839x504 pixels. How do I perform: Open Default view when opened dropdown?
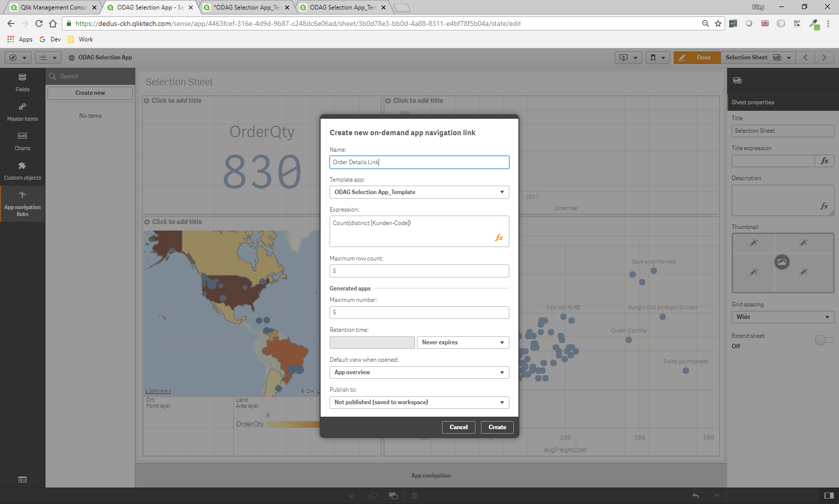419,372
